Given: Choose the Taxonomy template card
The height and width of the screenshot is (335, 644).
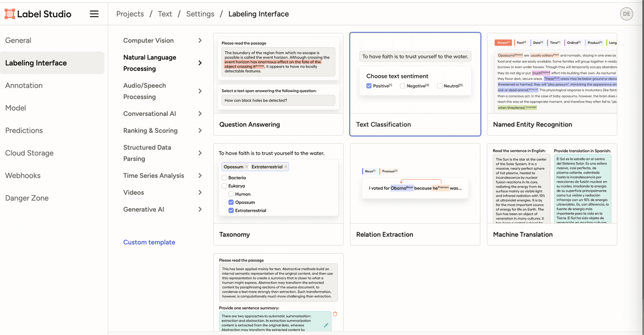Looking at the screenshot, I should coord(278,194).
